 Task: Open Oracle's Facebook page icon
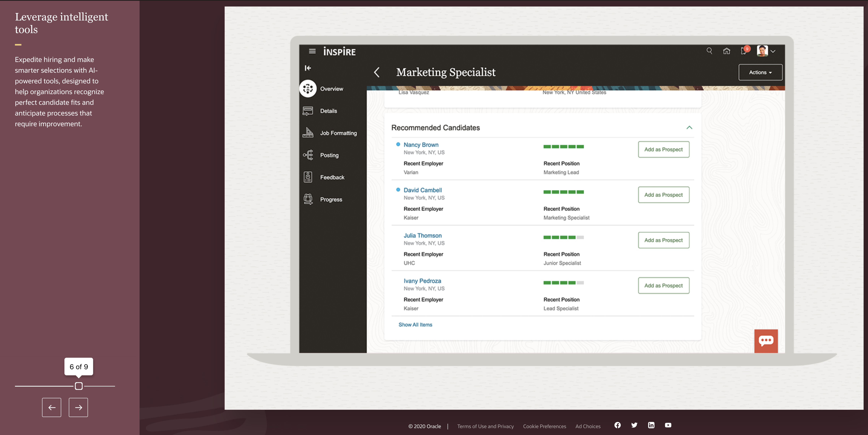pyautogui.click(x=617, y=425)
